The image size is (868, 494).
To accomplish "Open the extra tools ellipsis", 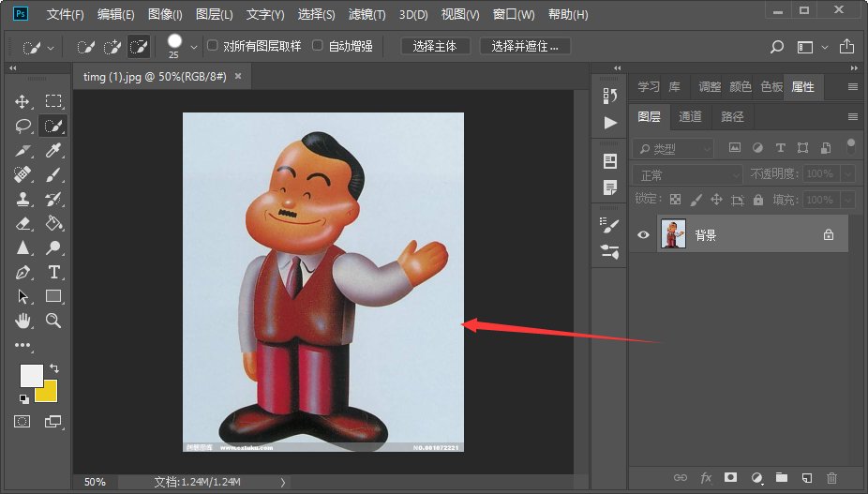I will pos(22,345).
